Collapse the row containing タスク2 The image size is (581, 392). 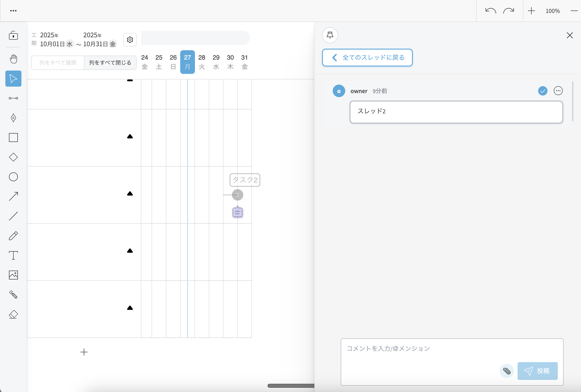click(130, 194)
